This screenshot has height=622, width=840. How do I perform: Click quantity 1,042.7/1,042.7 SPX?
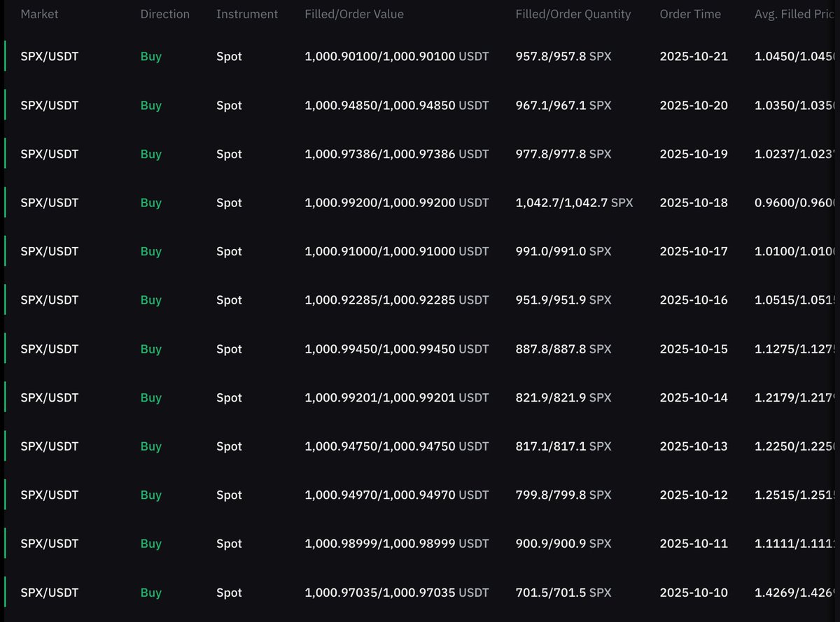[575, 203]
